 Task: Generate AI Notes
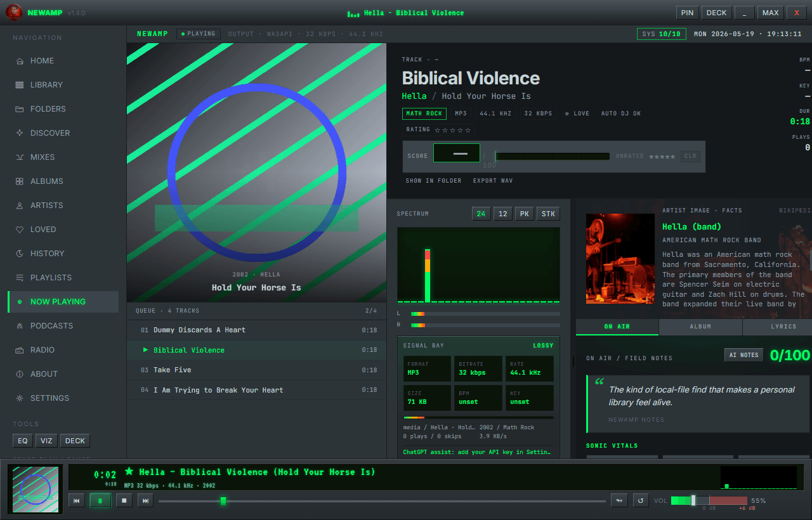click(744, 355)
